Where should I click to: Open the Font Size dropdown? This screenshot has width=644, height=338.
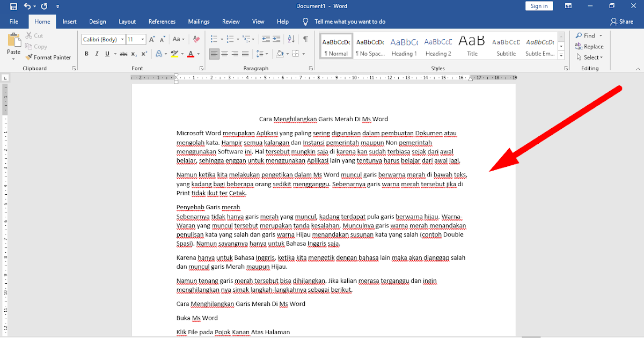(142, 39)
